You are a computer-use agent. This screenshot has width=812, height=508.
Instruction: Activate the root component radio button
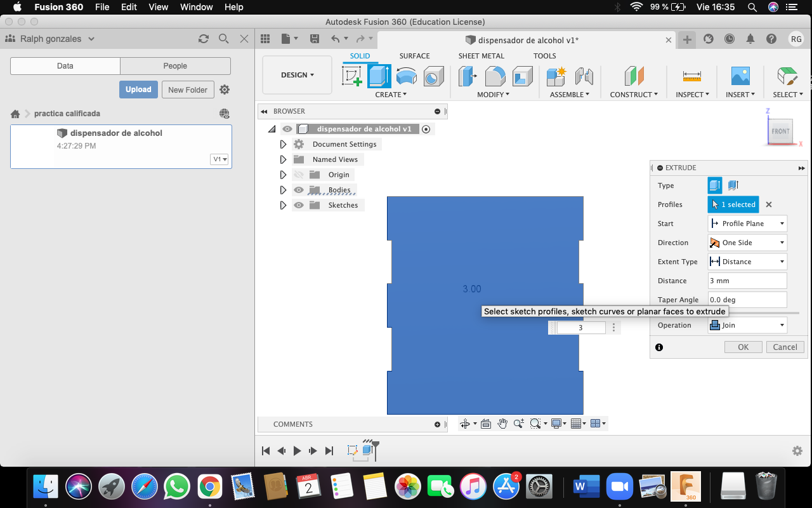[x=426, y=129]
